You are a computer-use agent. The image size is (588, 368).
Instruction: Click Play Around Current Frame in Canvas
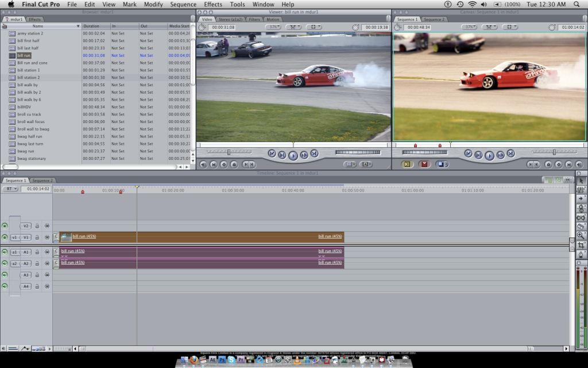click(500, 155)
